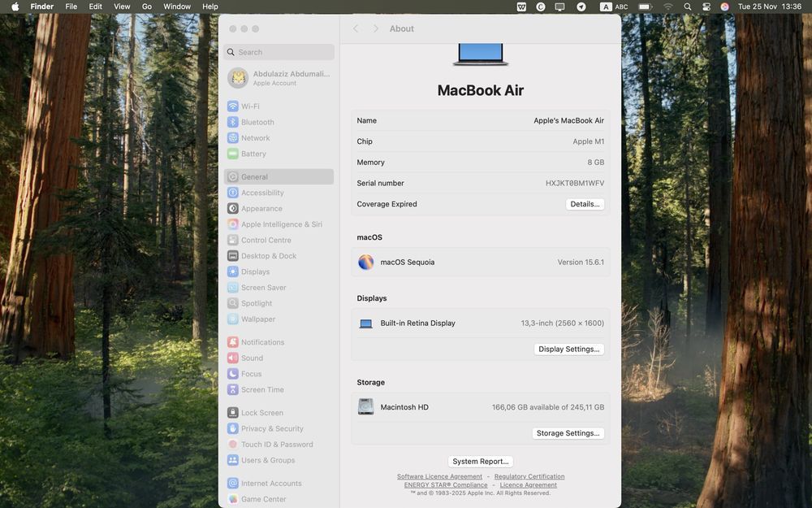Click the Apple's MacBook Air name value

(x=568, y=120)
